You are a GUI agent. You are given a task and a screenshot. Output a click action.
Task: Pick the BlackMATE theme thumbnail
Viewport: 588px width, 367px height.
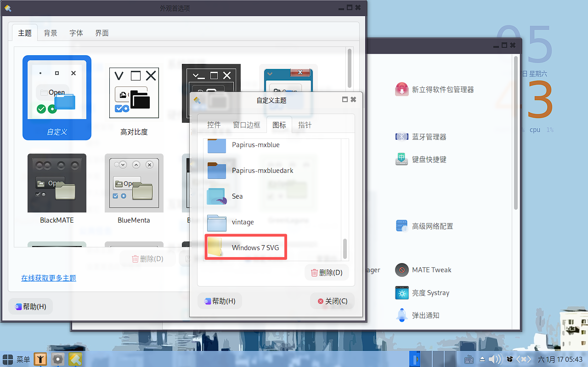tap(57, 189)
